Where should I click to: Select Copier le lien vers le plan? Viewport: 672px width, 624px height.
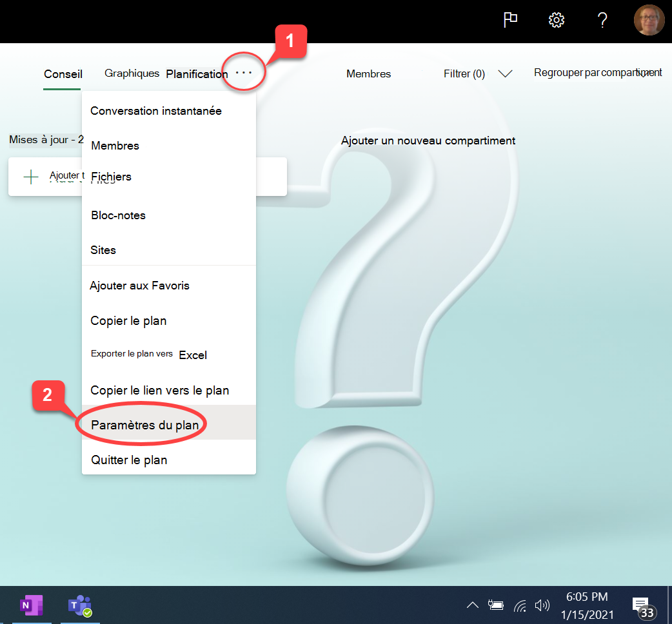[169, 390]
